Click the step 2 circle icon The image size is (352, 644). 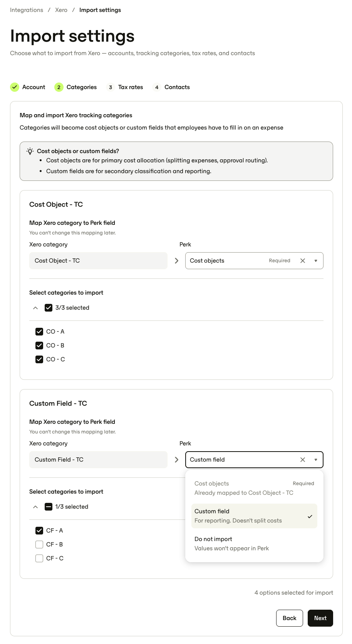pos(59,87)
